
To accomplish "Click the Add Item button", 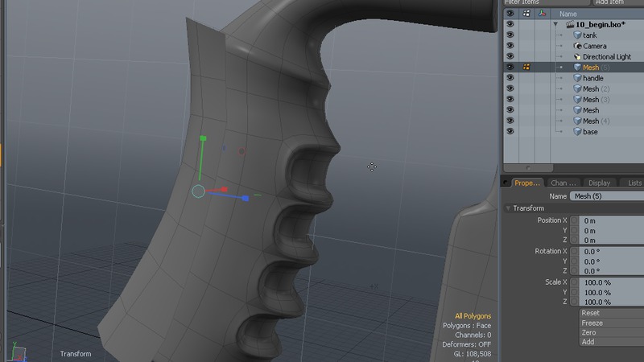I will click(x=617, y=2).
